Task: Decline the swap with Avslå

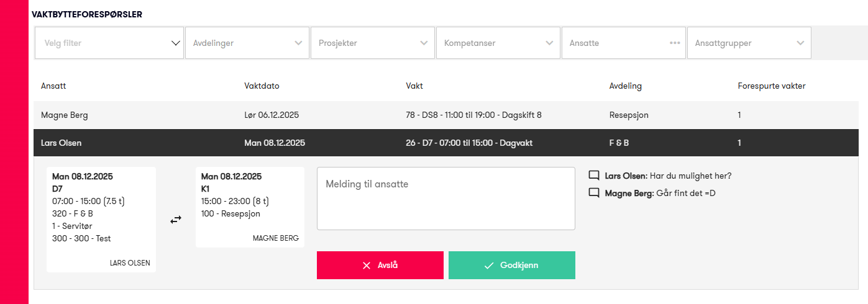Action: click(x=380, y=265)
